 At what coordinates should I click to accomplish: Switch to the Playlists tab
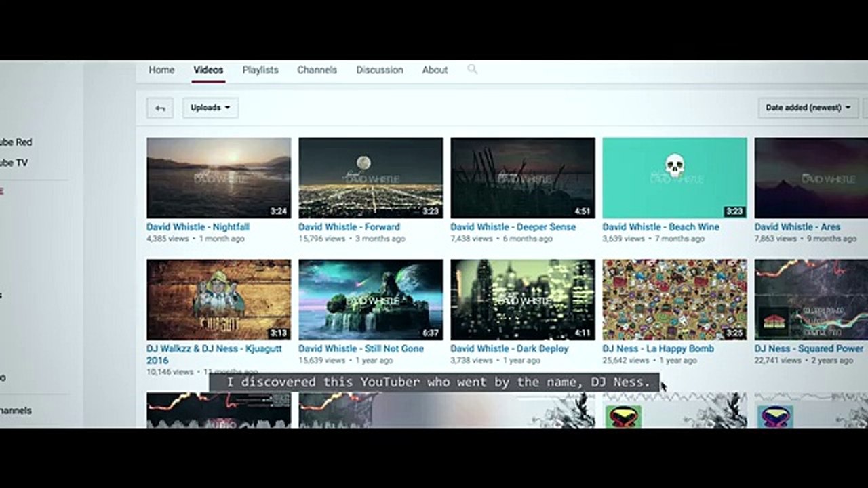(x=260, y=70)
